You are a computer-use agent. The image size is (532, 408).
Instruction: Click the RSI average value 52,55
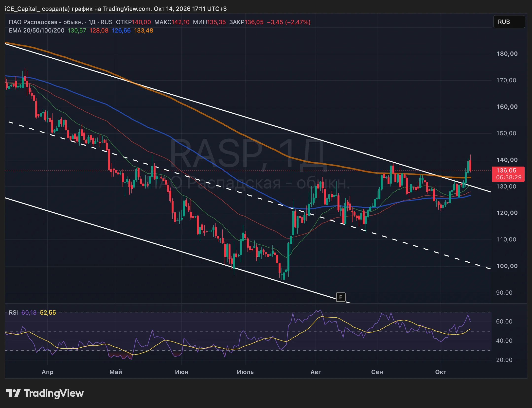pos(48,313)
